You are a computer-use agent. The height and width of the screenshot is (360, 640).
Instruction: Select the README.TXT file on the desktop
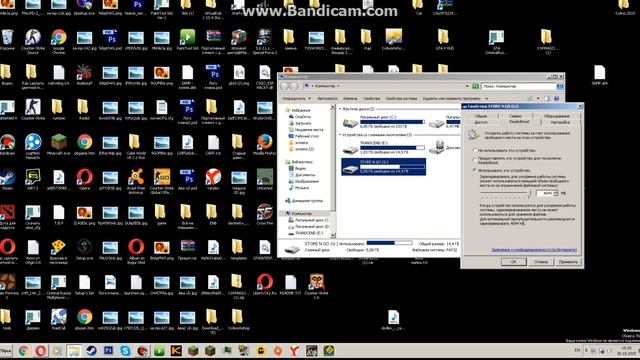(291, 284)
